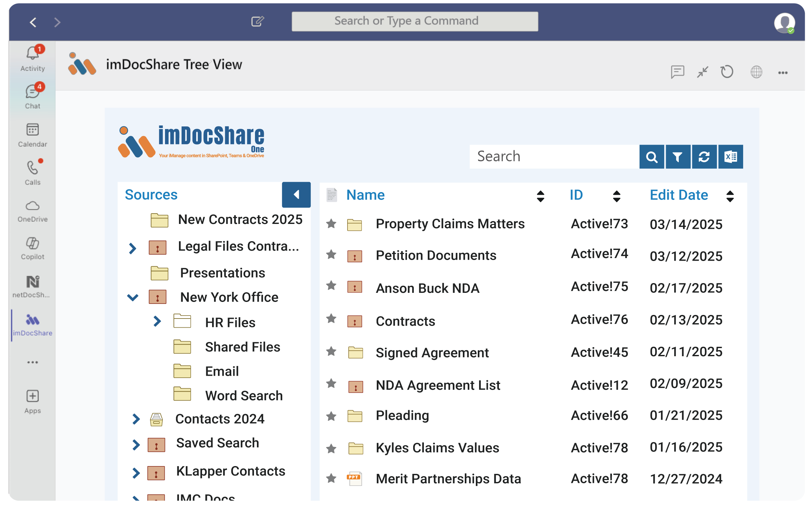Expand the Legal Files Contra... node
812x508 pixels.
click(133, 248)
